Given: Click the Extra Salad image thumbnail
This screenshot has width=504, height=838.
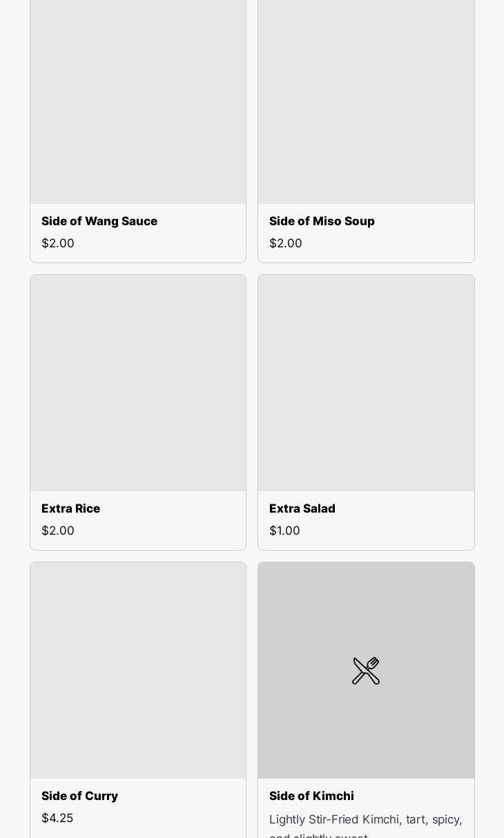Looking at the screenshot, I should (x=366, y=383).
